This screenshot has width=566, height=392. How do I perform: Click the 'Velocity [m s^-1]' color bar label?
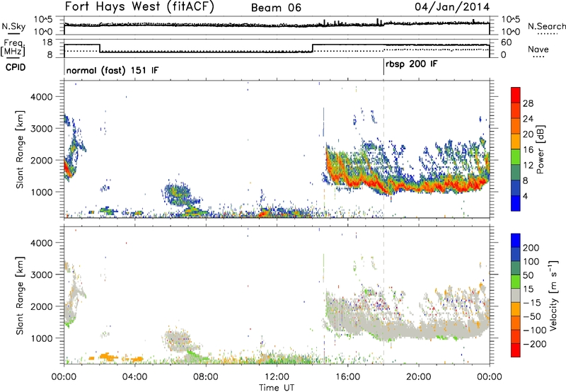point(553,295)
